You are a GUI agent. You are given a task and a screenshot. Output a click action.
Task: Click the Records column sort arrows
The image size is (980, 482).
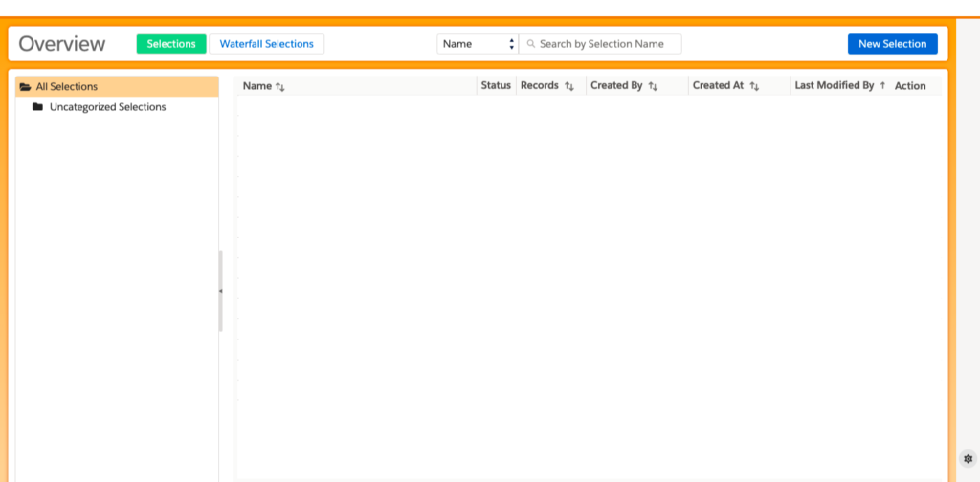pyautogui.click(x=568, y=86)
